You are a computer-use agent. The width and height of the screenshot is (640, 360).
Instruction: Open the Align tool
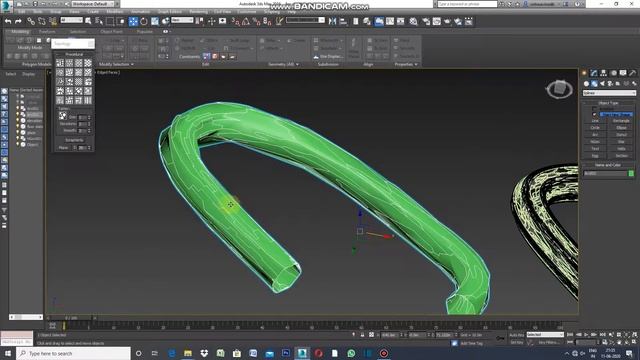pyautogui.click(x=344, y=21)
